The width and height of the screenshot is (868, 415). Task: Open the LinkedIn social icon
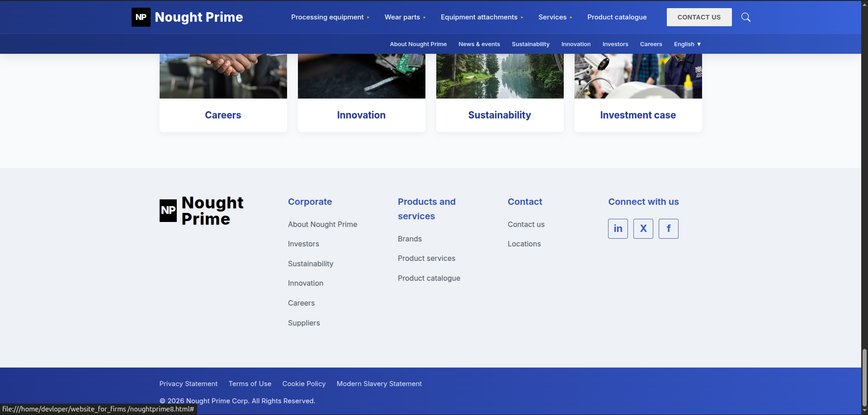(618, 229)
